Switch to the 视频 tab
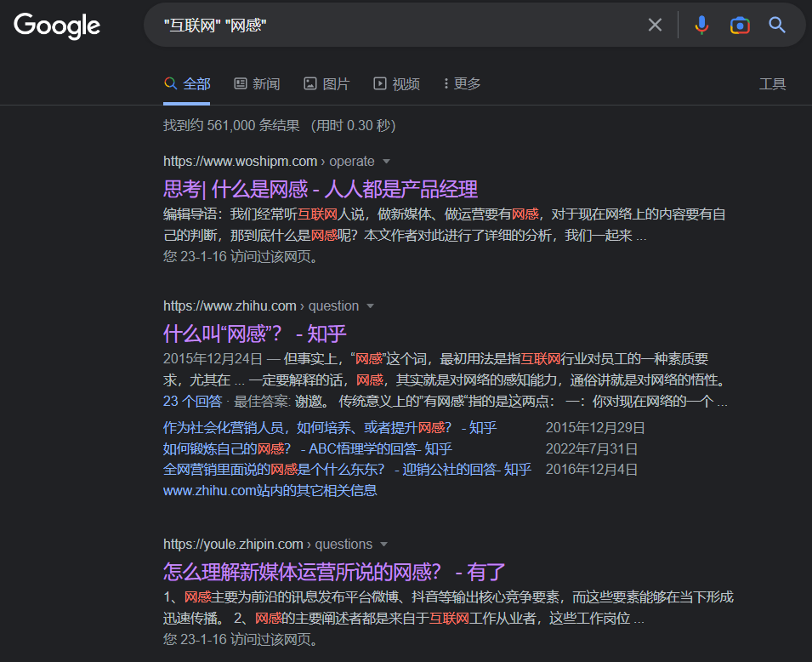 [x=397, y=84]
